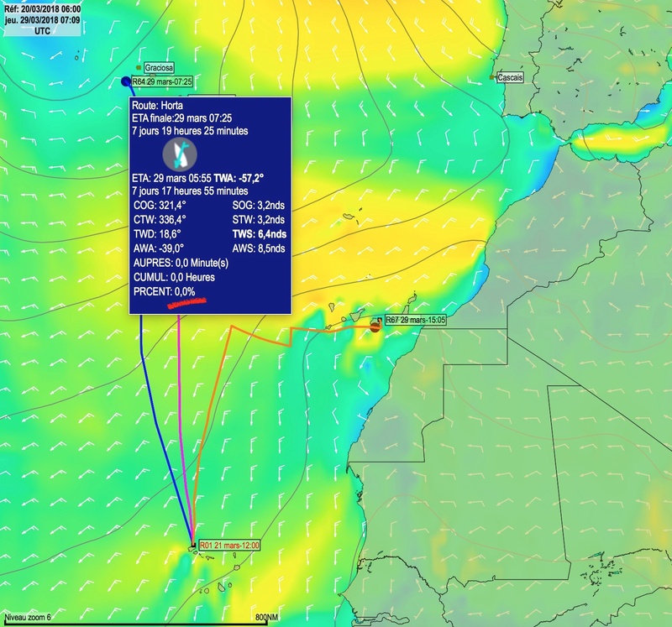Click the R01 start point marker
672x627 pixels.
point(193,546)
